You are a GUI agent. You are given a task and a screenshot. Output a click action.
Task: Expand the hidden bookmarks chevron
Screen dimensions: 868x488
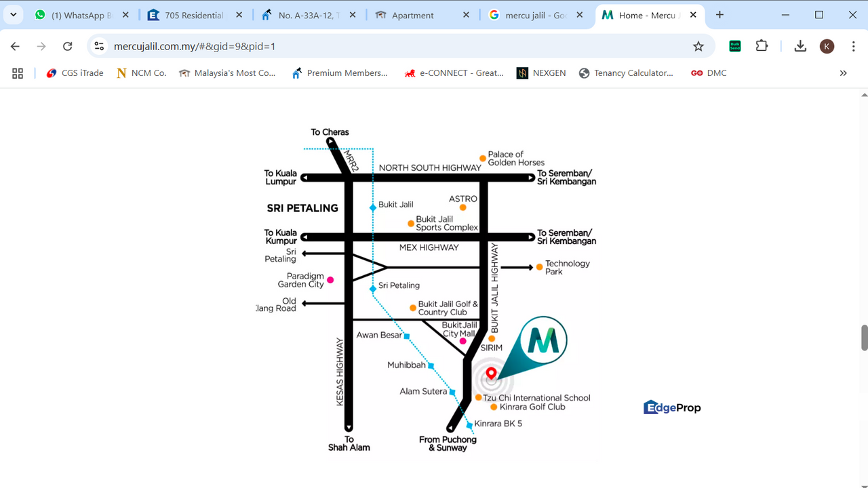click(843, 73)
